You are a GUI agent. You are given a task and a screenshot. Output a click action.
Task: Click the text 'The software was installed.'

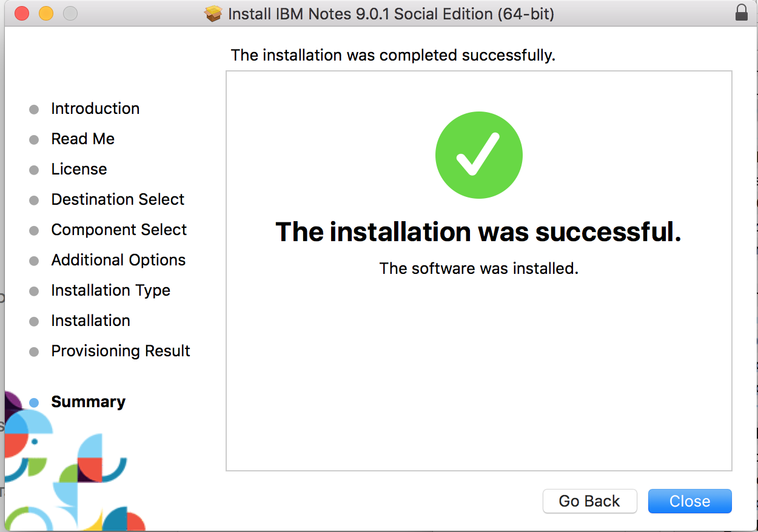coord(479,268)
